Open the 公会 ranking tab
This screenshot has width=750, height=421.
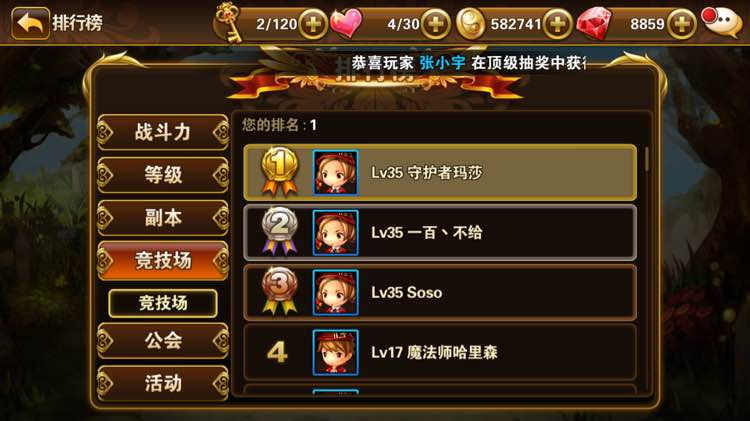(x=163, y=340)
